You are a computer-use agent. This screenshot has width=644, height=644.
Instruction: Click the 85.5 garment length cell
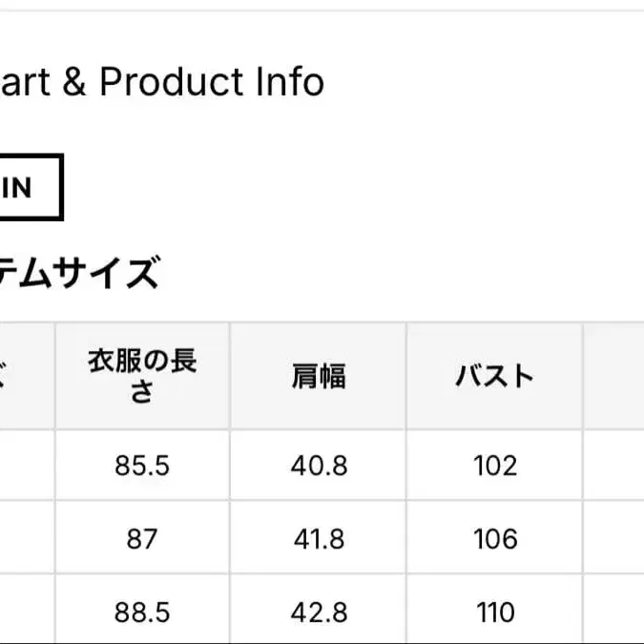(142, 466)
